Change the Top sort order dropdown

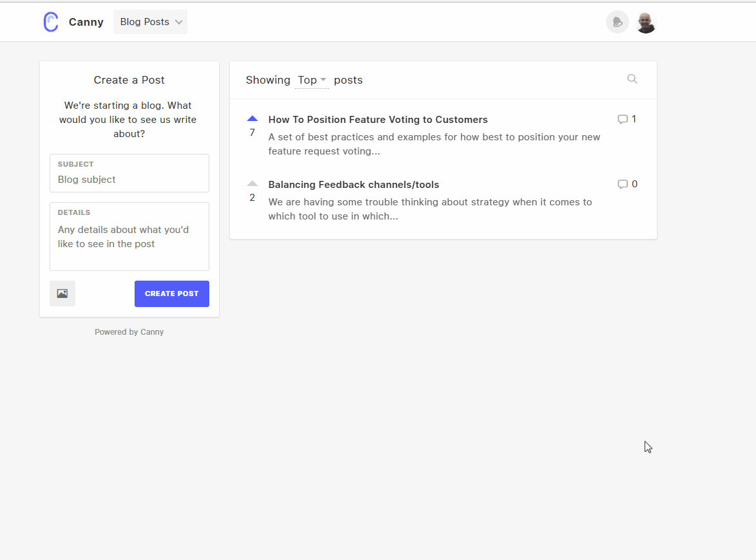312,80
